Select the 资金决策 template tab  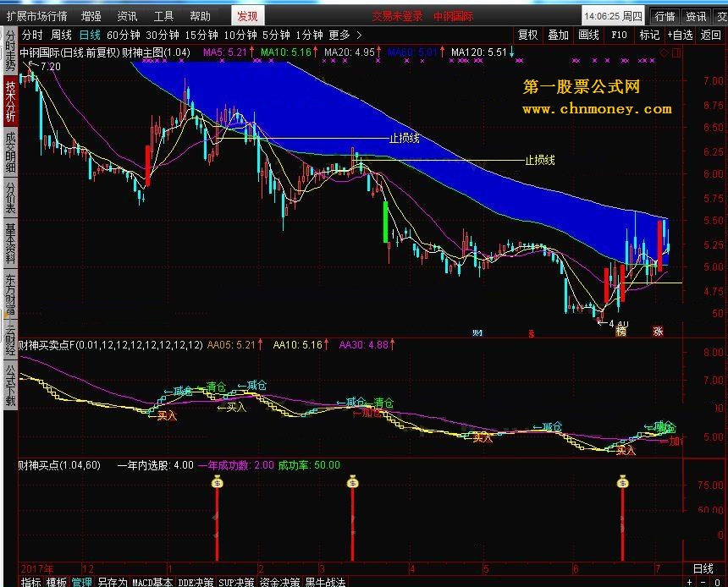[279, 582]
